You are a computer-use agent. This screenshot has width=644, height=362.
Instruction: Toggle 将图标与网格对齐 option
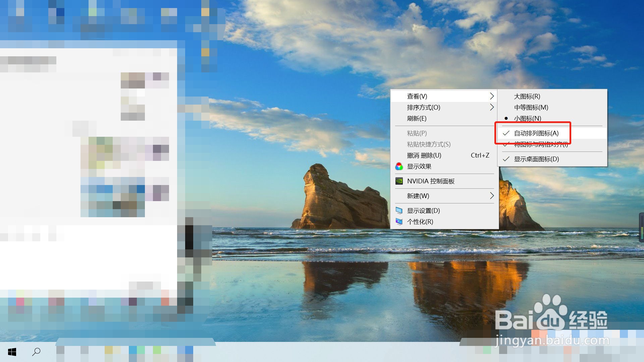coord(541,145)
